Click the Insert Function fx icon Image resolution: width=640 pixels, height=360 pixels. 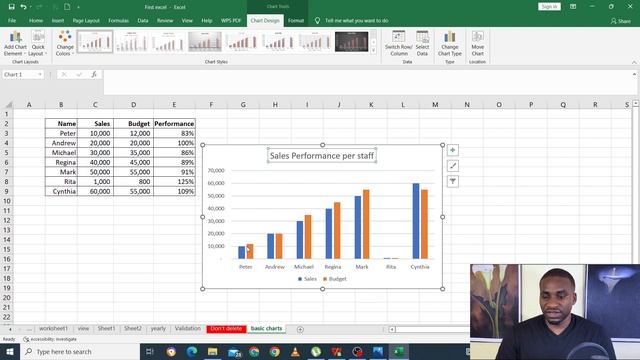(x=94, y=74)
